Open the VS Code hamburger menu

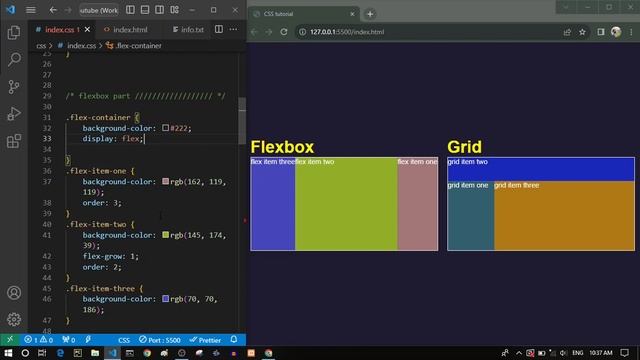coord(31,10)
